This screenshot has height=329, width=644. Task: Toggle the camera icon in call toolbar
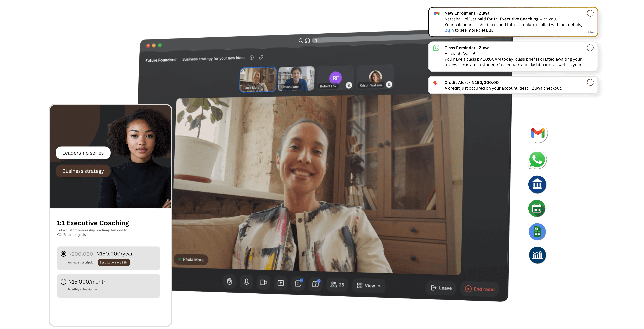[263, 283]
